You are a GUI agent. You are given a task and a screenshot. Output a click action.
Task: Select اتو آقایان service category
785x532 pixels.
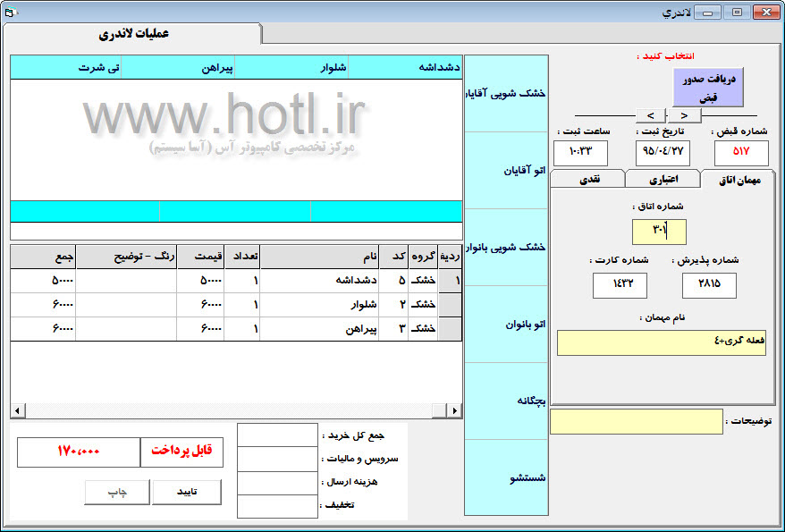pyautogui.click(x=506, y=171)
